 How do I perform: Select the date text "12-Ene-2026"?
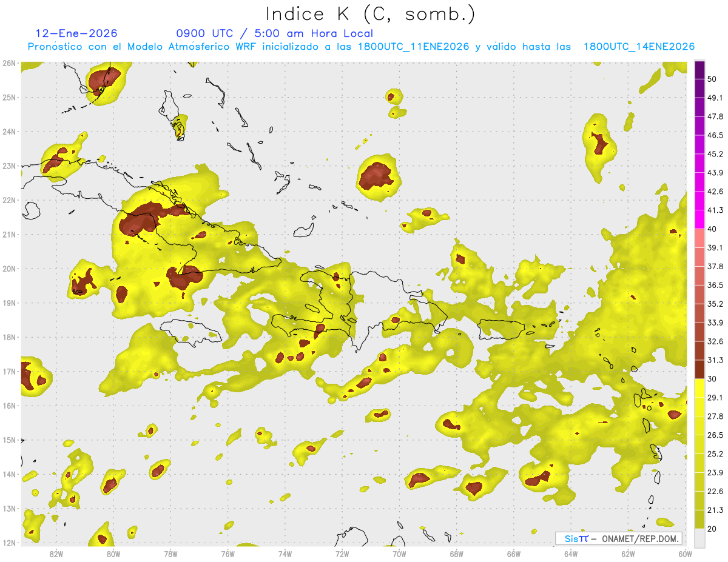tap(76, 33)
